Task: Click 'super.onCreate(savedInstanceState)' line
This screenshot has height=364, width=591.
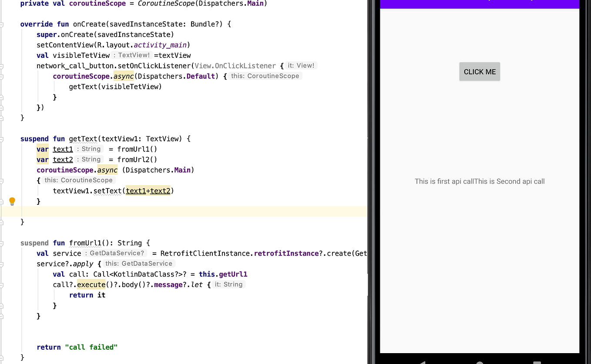Action: coord(105,34)
